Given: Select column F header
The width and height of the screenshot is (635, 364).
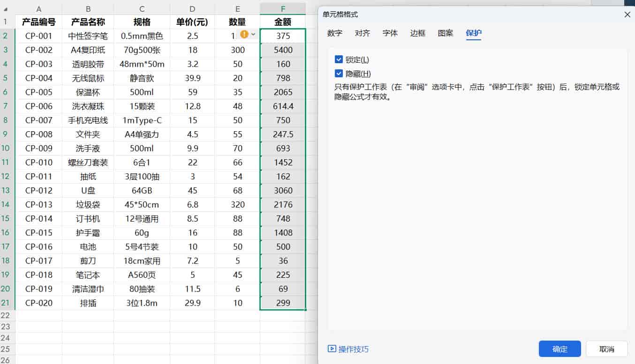Looking at the screenshot, I should point(283,9).
